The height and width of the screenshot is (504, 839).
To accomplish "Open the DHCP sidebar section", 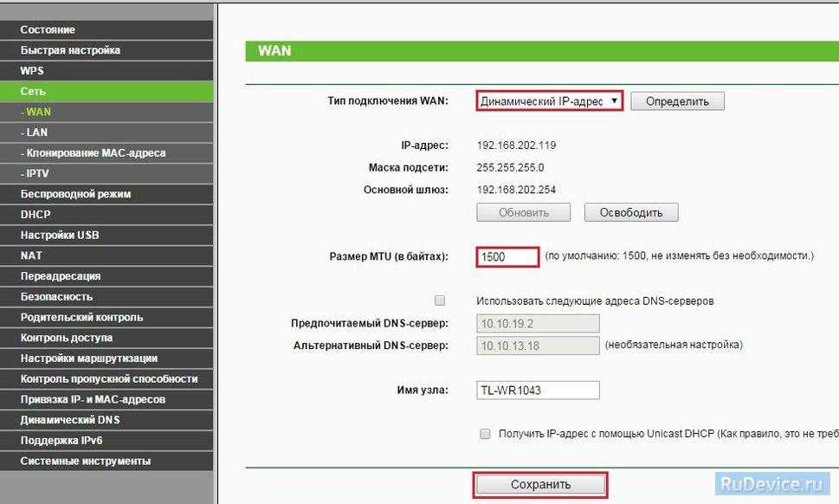I will 106,215.
